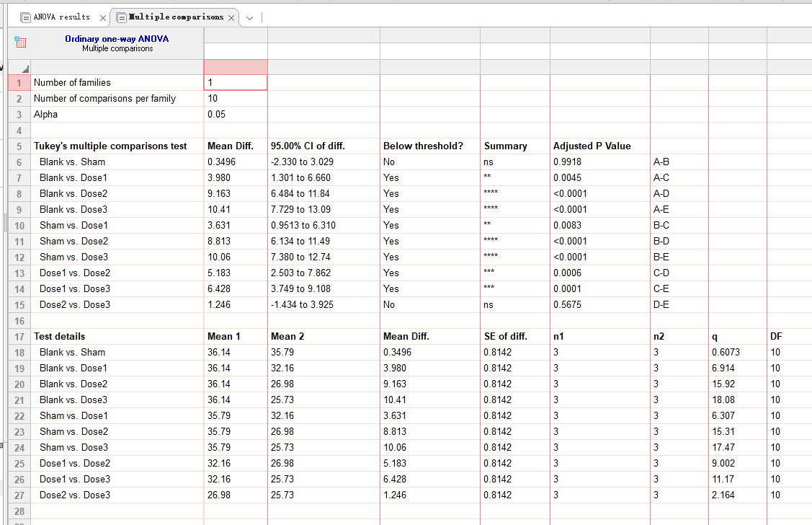Click the 'q' column heading
Screen dimensions: 812x525
pos(715,337)
